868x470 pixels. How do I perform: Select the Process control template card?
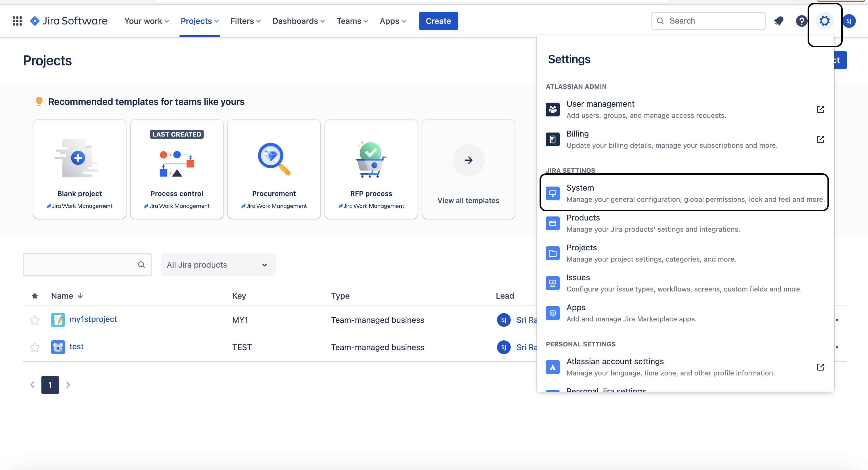[x=177, y=169]
